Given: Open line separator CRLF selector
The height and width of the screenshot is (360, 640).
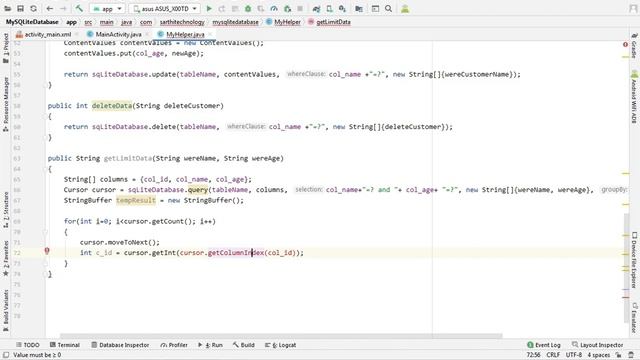Looking at the screenshot, I should click(553, 355).
